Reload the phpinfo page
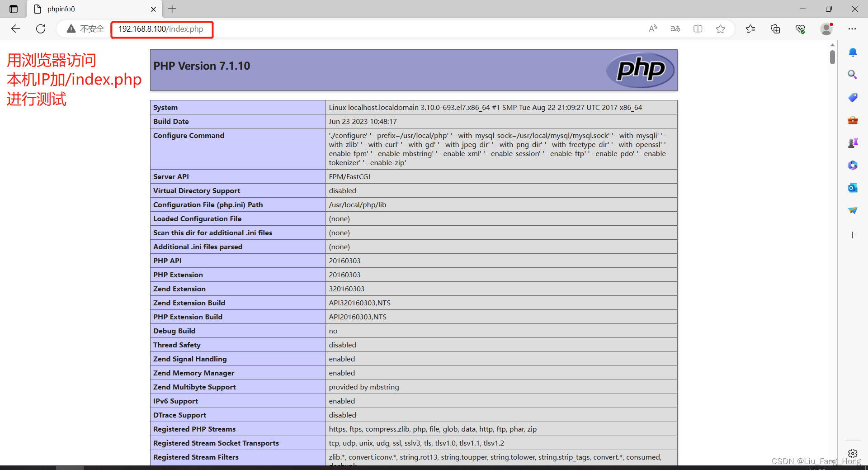868x470 pixels. [x=41, y=29]
